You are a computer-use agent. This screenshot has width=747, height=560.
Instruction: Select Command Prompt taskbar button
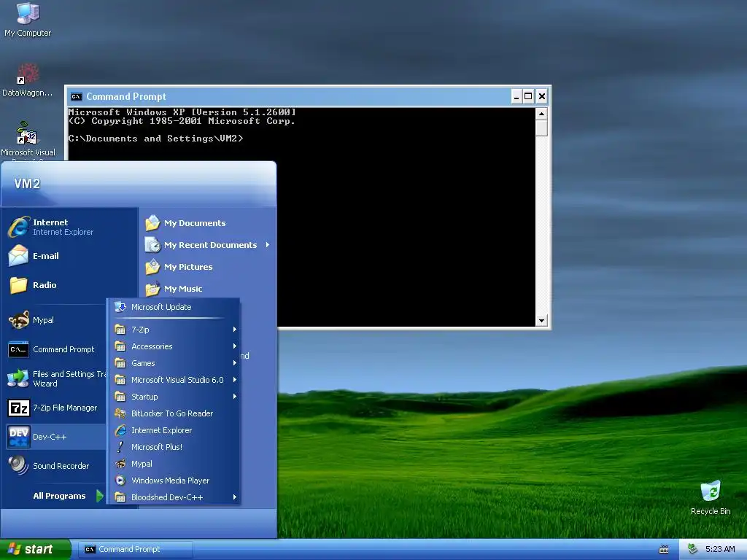click(x=135, y=549)
